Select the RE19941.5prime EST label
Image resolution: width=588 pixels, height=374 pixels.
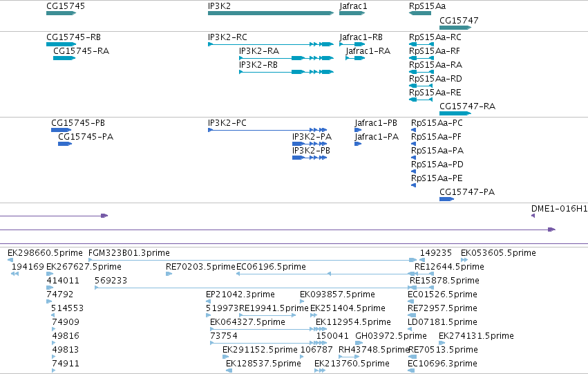tap(274, 309)
